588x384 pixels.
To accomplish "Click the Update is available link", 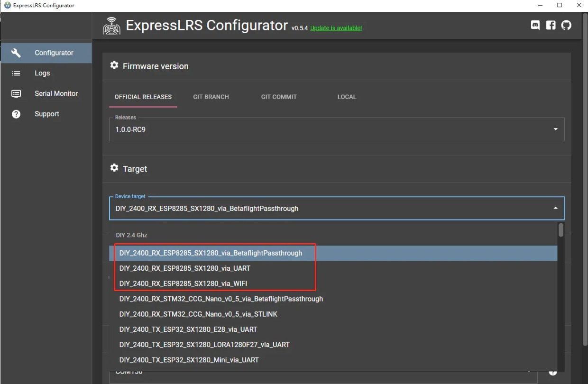I will 336,28.
